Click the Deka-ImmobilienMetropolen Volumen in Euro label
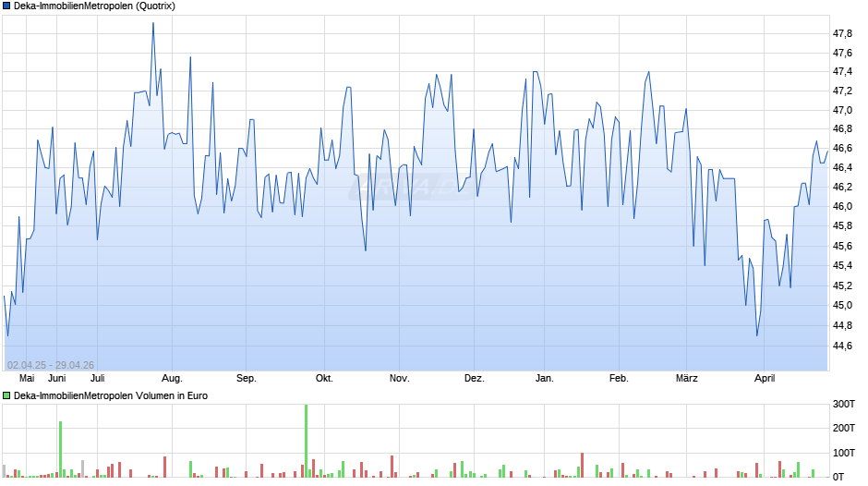Image resolution: width=868 pixels, height=486 pixels. click(x=111, y=395)
